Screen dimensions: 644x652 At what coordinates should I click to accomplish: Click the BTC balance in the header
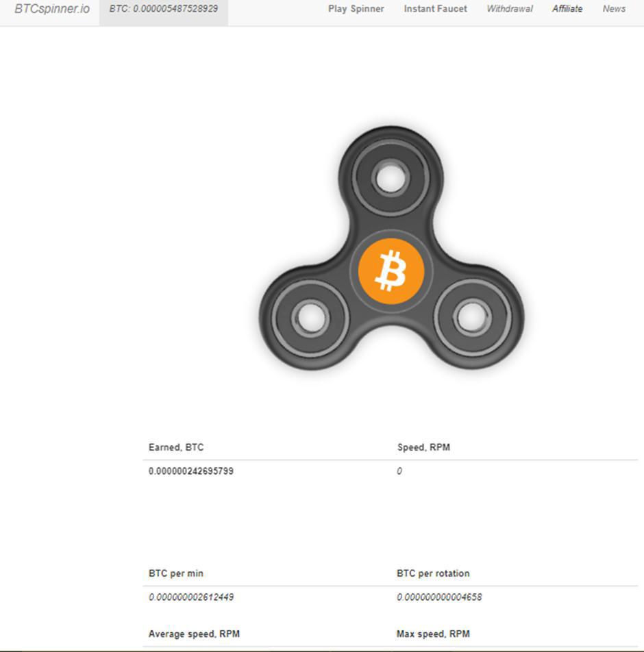(164, 9)
